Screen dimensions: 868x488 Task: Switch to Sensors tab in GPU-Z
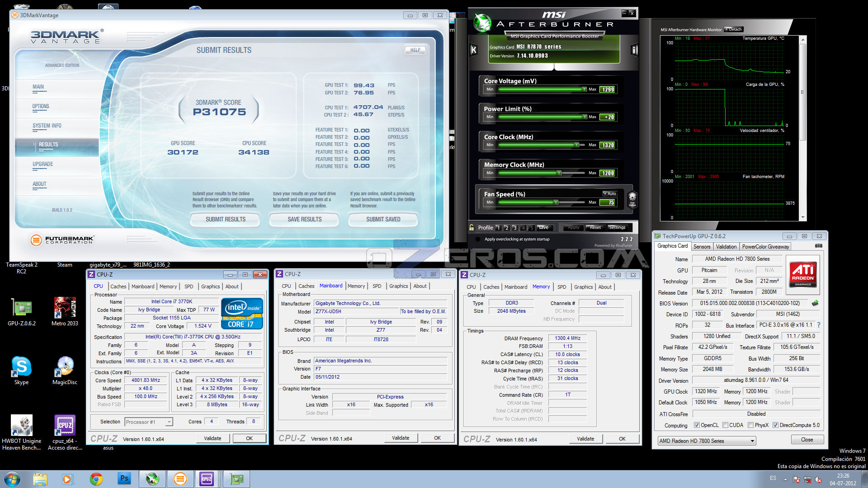tap(702, 247)
